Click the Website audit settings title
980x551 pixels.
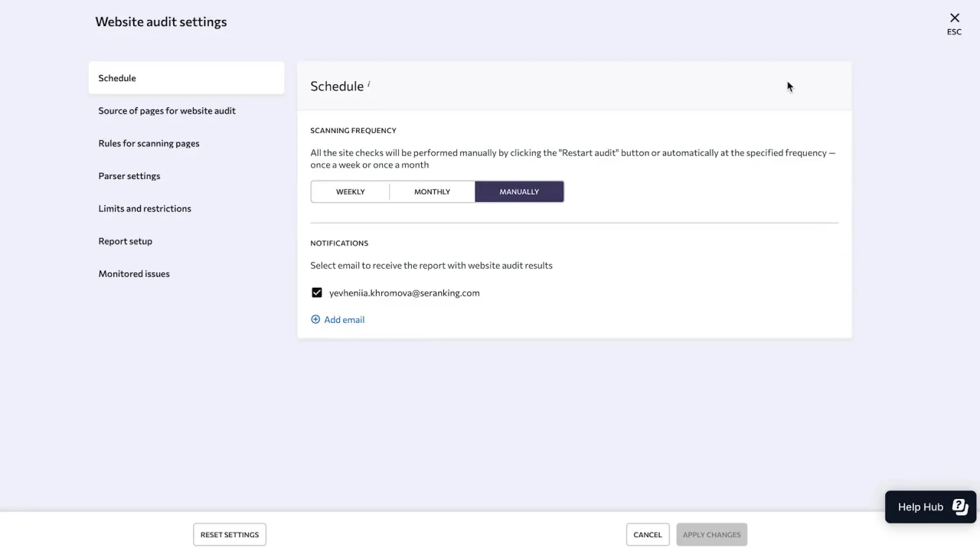pyautogui.click(x=161, y=22)
